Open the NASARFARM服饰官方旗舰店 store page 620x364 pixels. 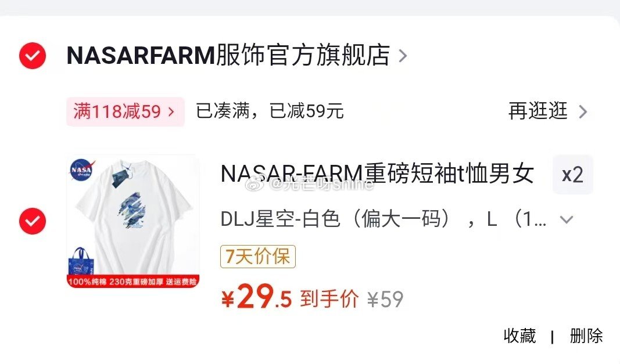pyautogui.click(x=228, y=55)
